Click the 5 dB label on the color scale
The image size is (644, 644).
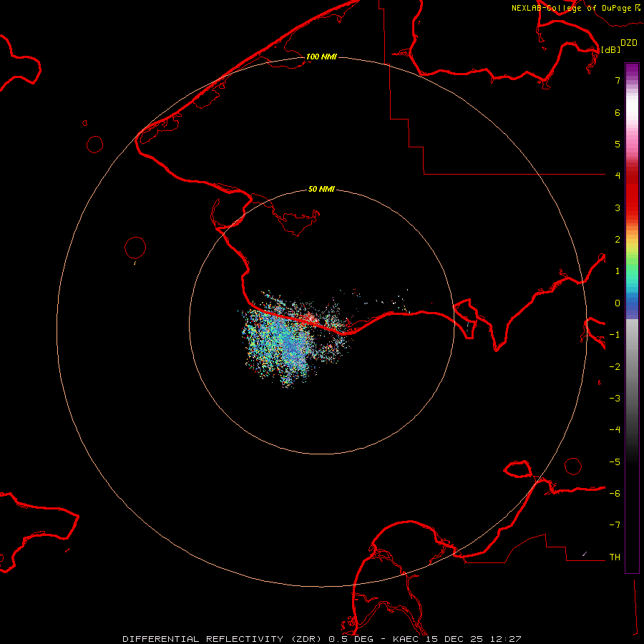pyautogui.click(x=618, y=144)
